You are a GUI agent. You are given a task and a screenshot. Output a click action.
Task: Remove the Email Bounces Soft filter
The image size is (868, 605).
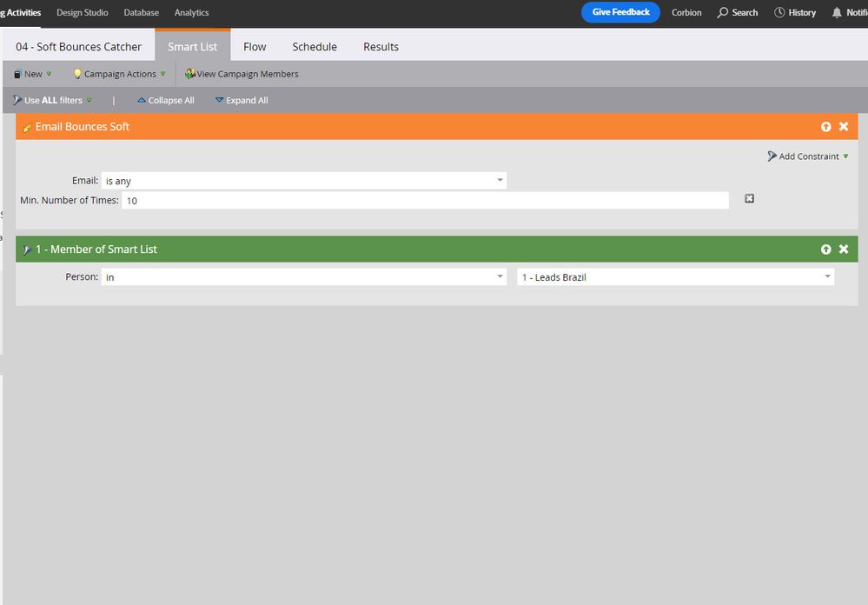843,127
